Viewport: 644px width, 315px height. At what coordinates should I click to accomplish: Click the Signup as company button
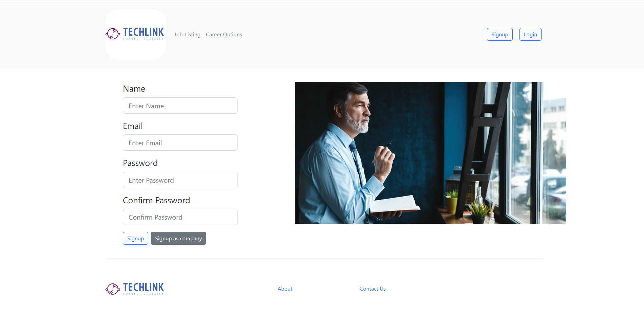(x=178, y=238)
